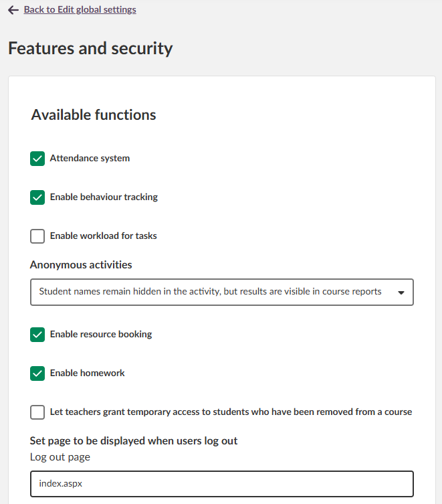
Task: Uncheck Enable resource booking checkbox
Action: coord(37,334)
